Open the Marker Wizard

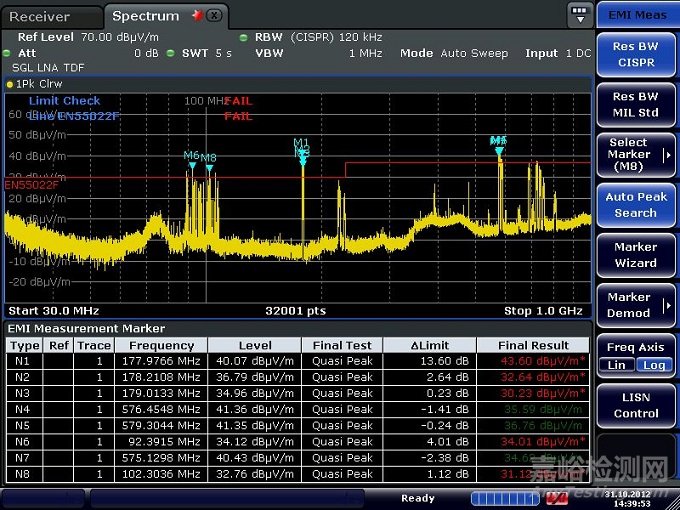coord(636,255)
